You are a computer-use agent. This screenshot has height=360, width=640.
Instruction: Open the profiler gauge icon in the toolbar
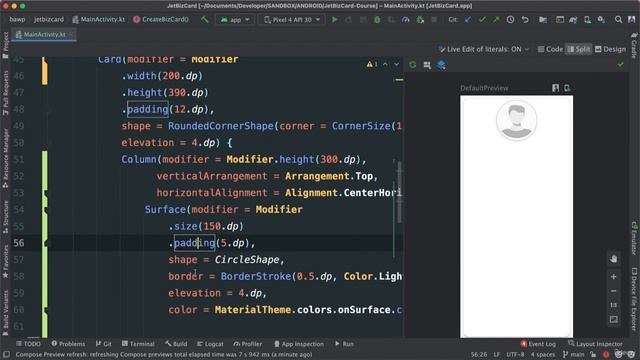pyautogui.click(x=405, y=19)
